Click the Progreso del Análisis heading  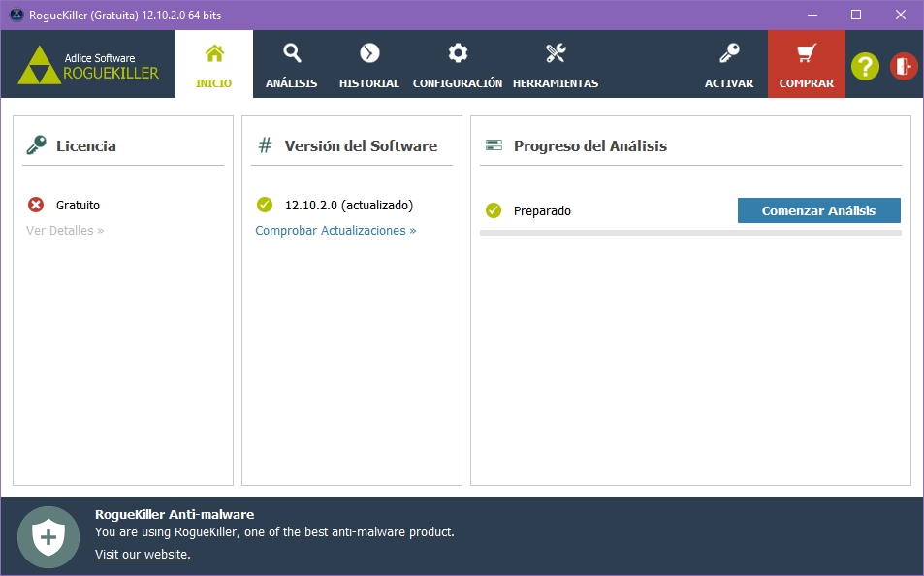(x=590, y=146)
